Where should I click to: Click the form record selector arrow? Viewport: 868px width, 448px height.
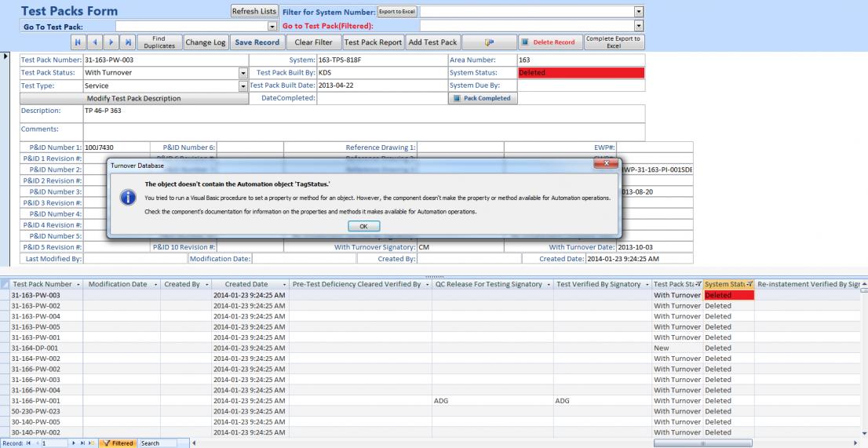coord(5,56)
